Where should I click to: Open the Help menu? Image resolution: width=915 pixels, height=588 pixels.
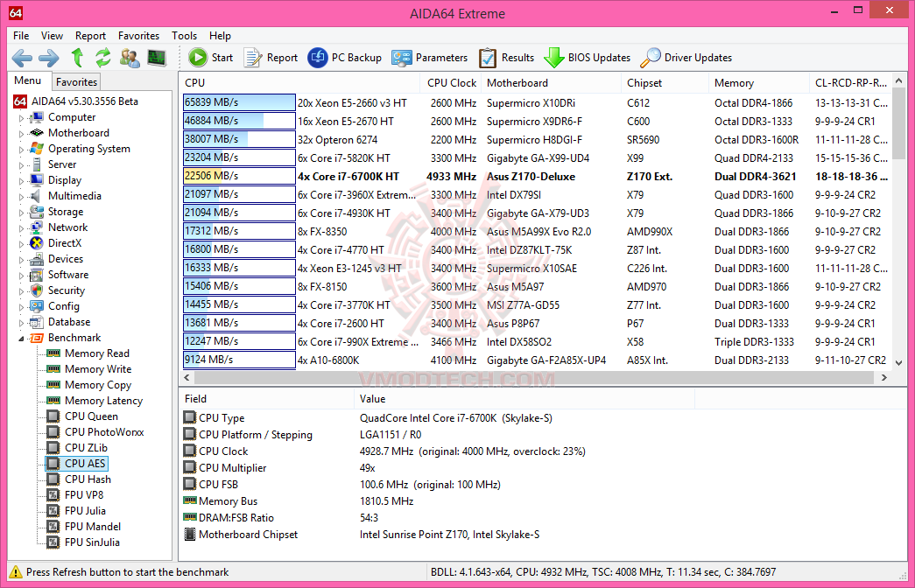point(220,36)
